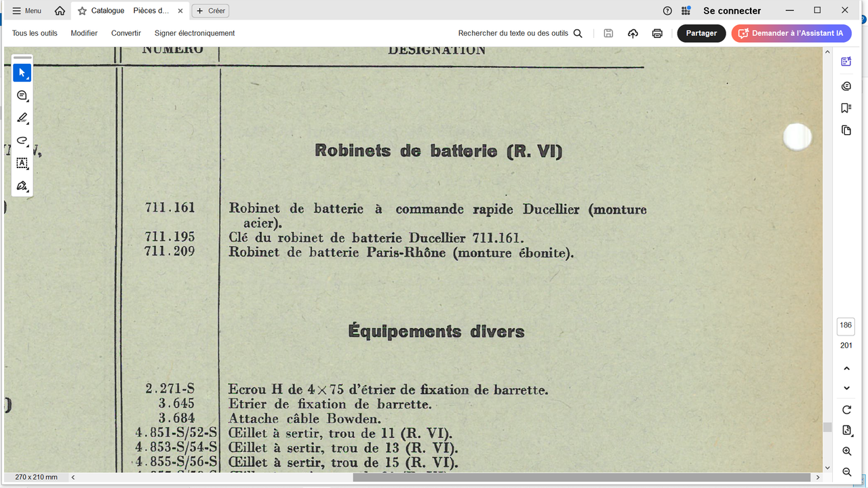The width and height of the screenshot is (868, 488).
Task: Click the Créer new tab button
Action: [x=210, y=11]
